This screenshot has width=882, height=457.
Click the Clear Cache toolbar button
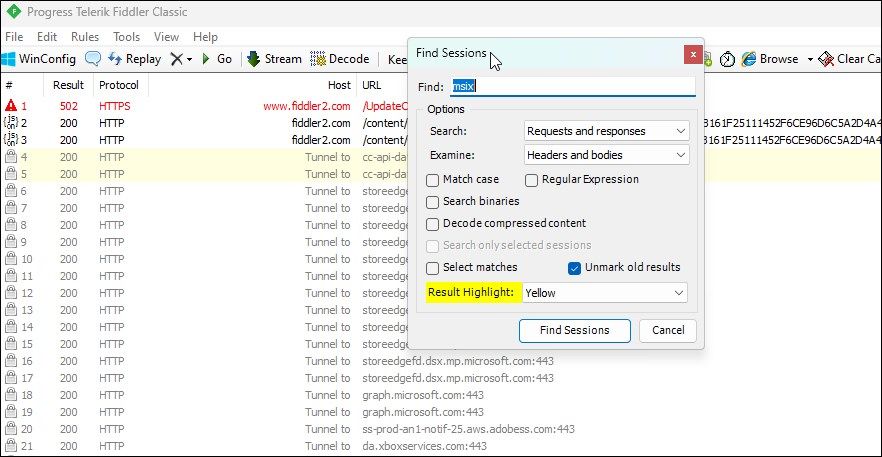849,59
